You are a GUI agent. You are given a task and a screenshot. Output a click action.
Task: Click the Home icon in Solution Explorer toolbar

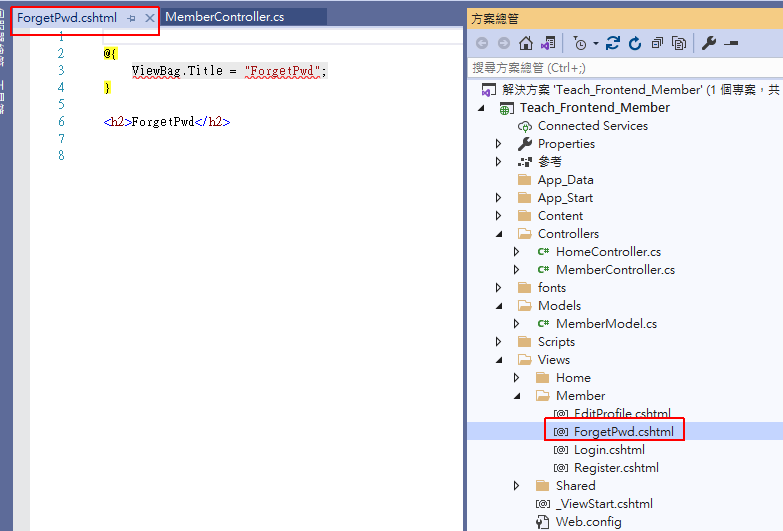click(x=525, y=43)
